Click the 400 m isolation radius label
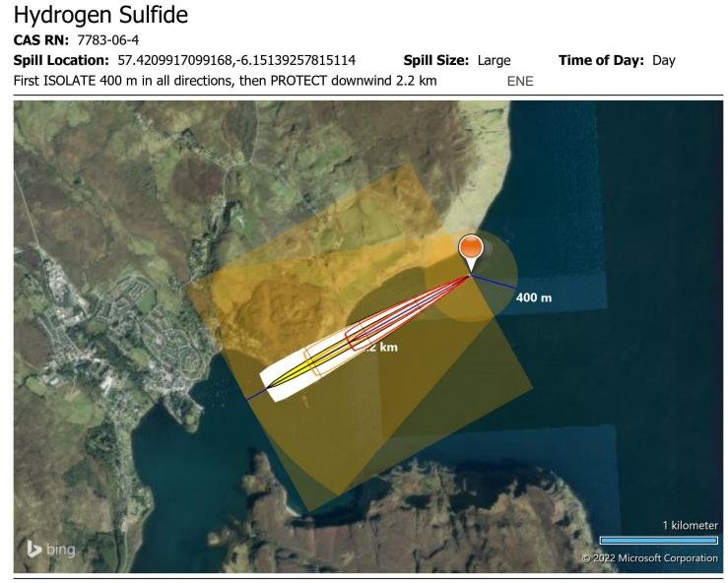The width and height of the screenshot is (728, 583). tap(534, 296)
